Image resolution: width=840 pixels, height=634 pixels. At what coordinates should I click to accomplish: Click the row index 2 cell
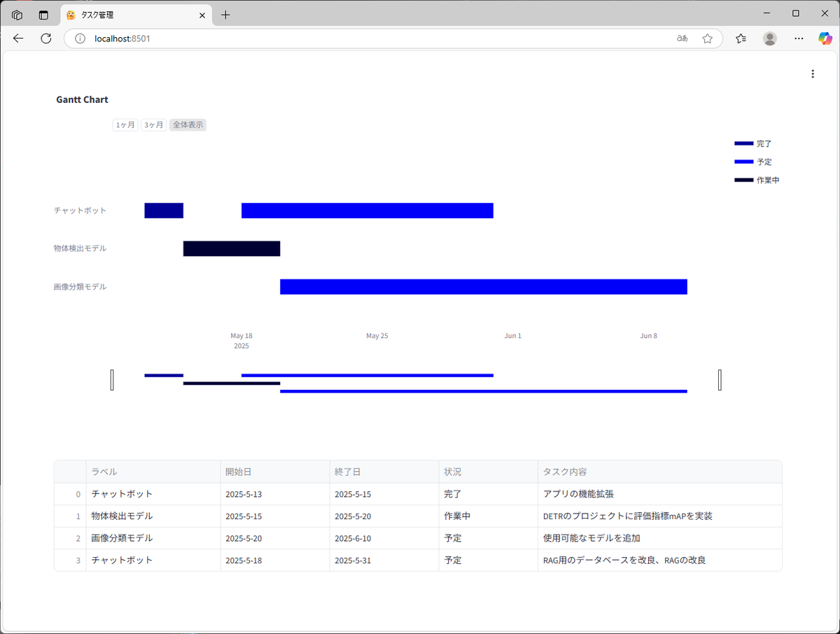(x=70, y=538)
